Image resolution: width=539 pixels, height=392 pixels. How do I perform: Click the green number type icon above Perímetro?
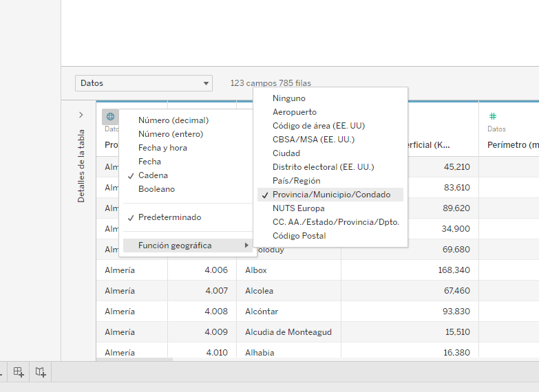tap(493, 116)
